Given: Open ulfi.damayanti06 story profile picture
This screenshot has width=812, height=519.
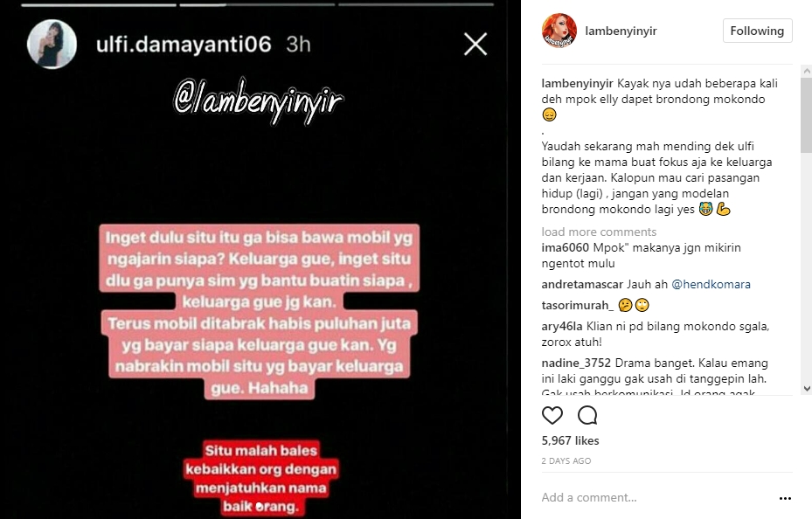Looking at the screenshot, I should click(x=52, y=45).
